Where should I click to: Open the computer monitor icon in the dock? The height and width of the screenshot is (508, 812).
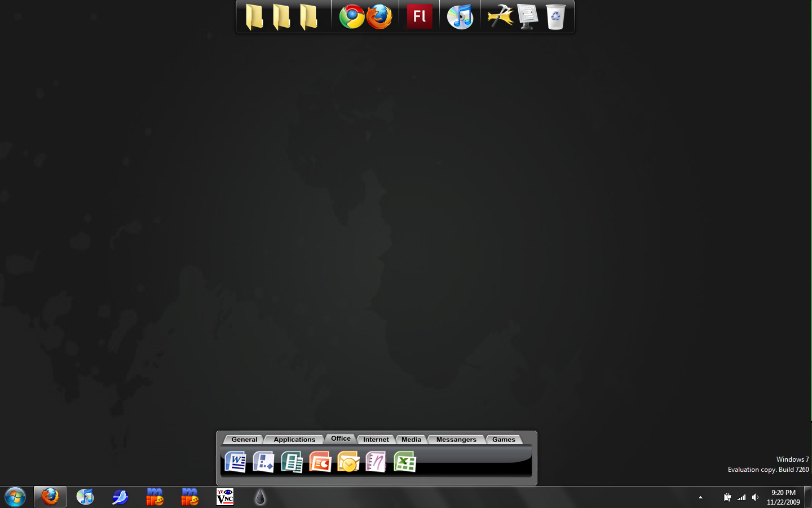coord(528,17)
